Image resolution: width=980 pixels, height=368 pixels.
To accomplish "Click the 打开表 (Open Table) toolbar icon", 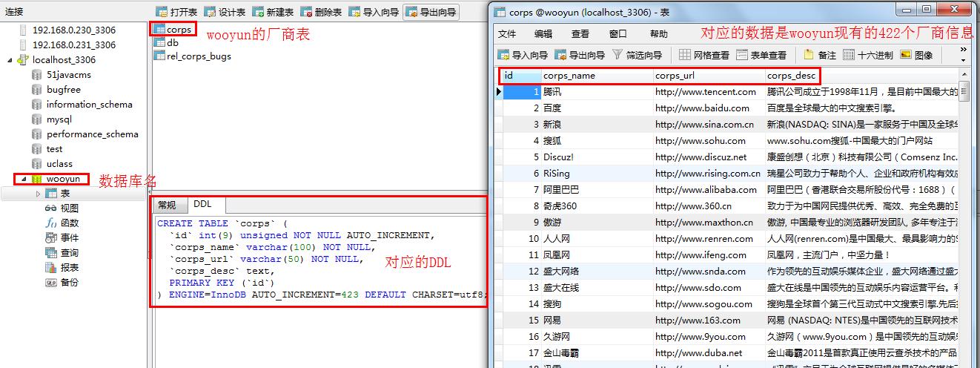I will coord(176,12).
